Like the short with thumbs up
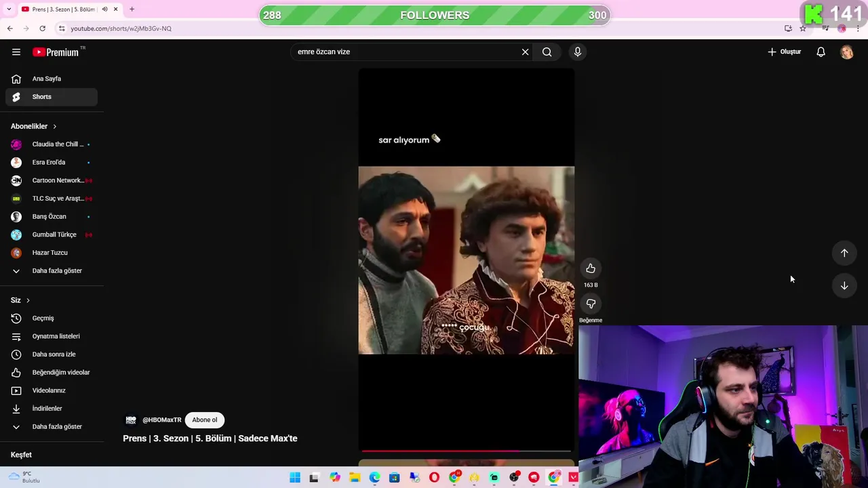The width and height of the screenshot is (868, 488). pos(591,268)
